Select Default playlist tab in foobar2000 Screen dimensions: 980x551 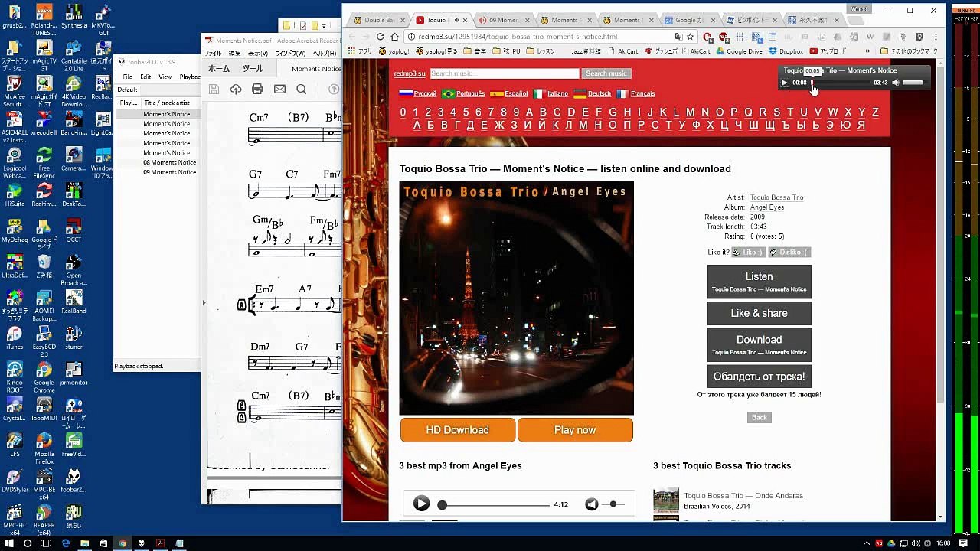point(127,90)
